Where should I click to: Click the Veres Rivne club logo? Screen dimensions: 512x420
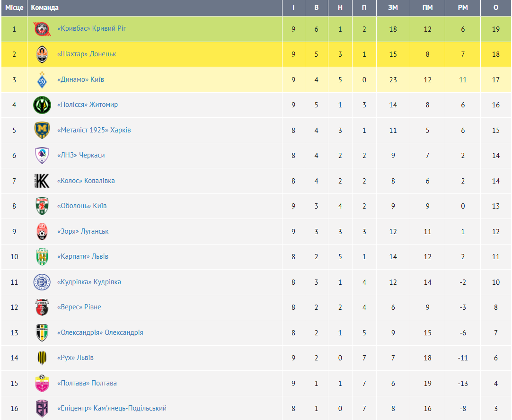42,307
